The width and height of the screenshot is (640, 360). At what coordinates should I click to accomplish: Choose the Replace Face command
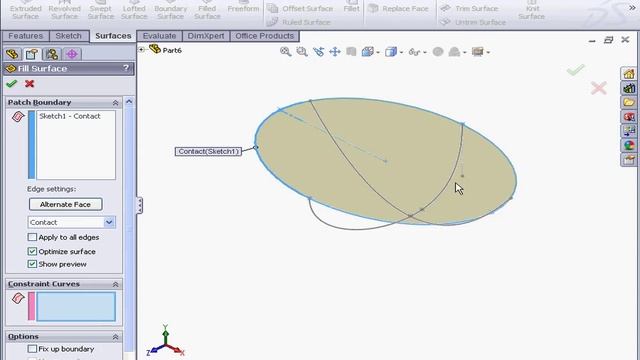398,8
